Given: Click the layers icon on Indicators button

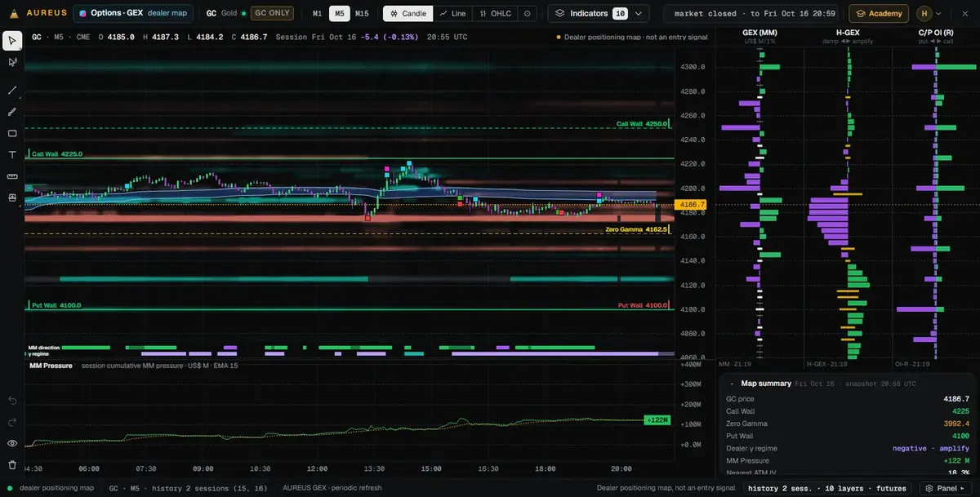Looking at the screenshot, I should (x=560, y=13).
